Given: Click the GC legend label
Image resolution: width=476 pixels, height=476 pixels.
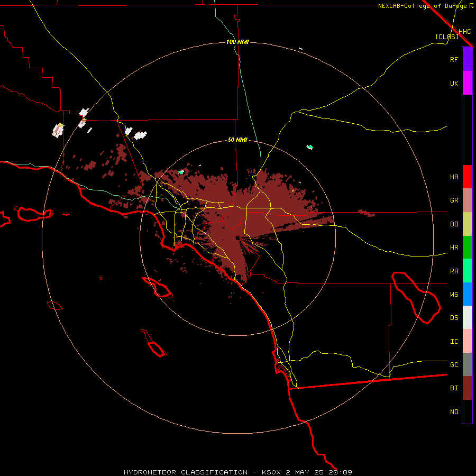Looking at the screenshot, I should [x=454, y=365].
